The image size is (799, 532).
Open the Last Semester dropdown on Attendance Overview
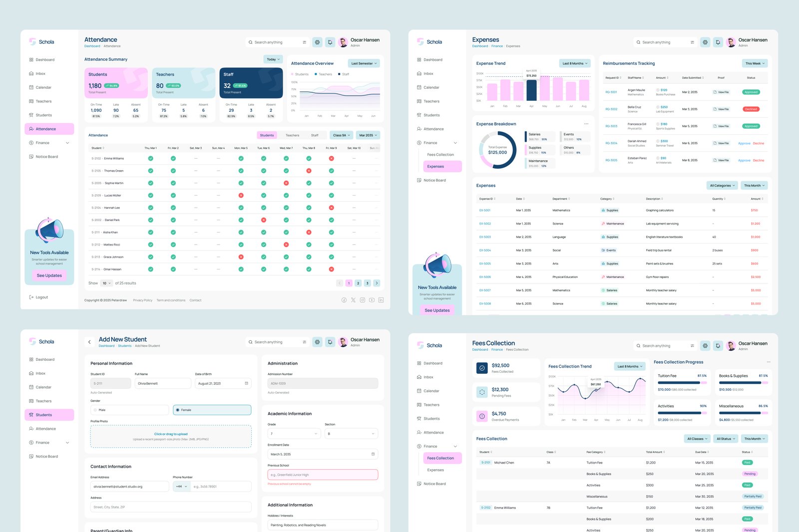click(363, 63)
